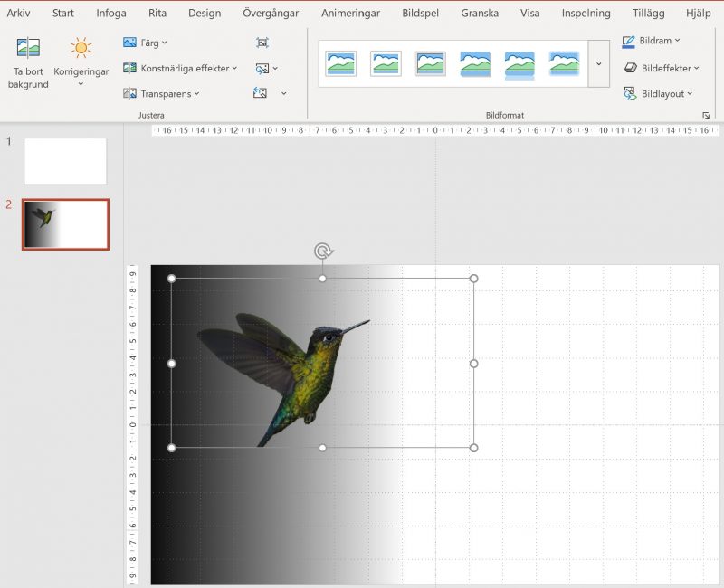Click the top-right corner sizing handle

pos(473,279)
